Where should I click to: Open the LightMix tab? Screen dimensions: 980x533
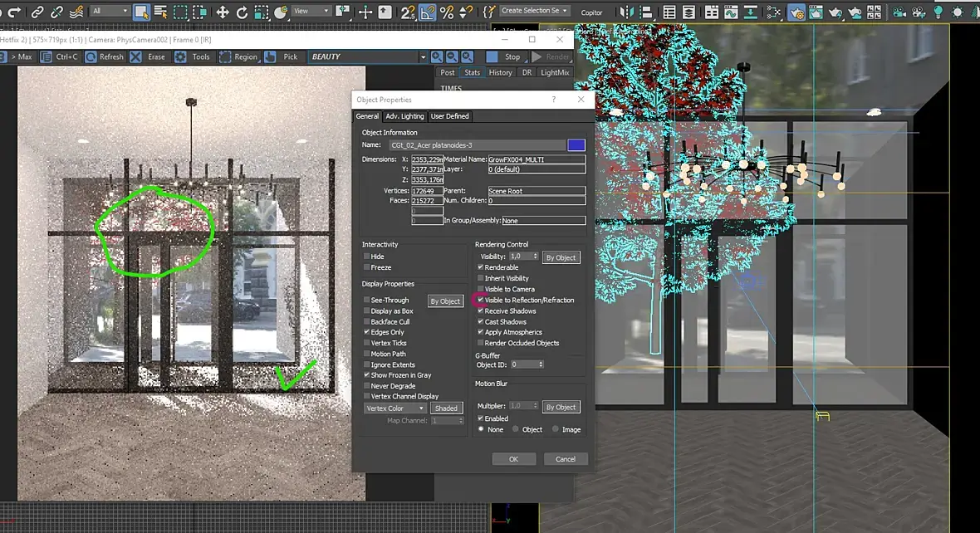[x=555, y=72]
